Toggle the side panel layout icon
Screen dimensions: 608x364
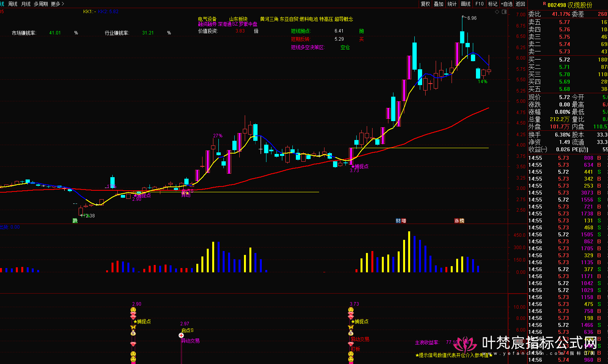coord(504,12)
